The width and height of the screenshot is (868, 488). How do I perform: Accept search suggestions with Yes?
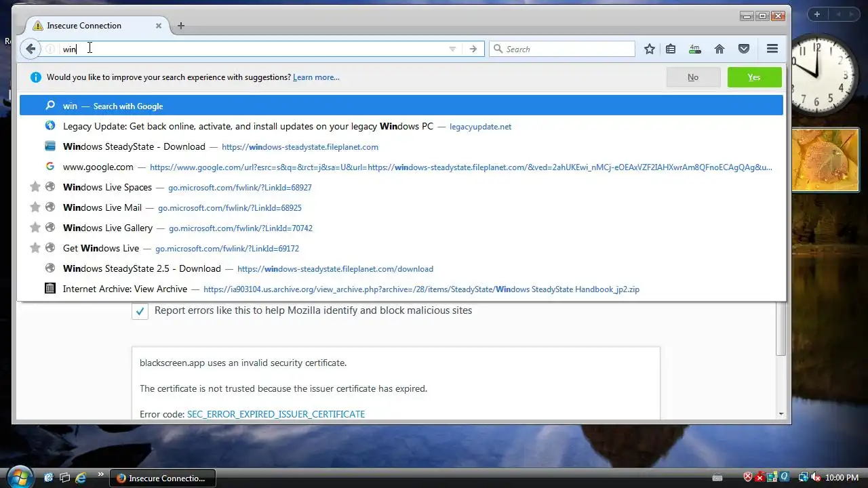[x=754, y=77]
